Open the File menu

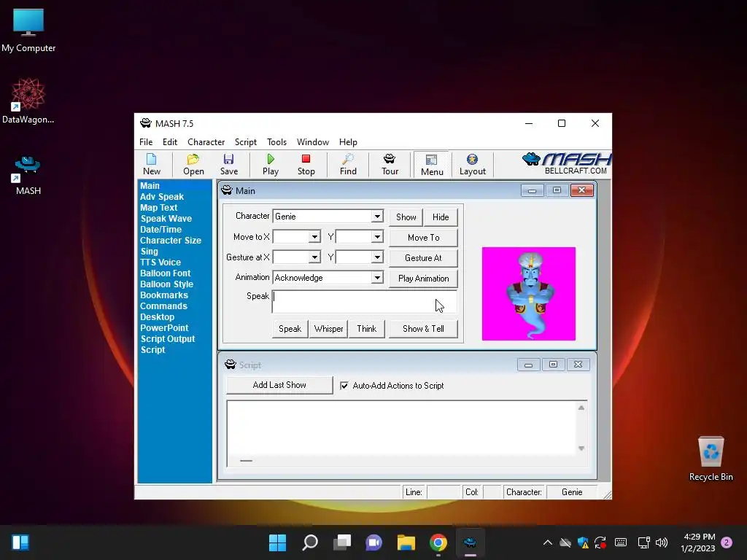tap(146, 142)
